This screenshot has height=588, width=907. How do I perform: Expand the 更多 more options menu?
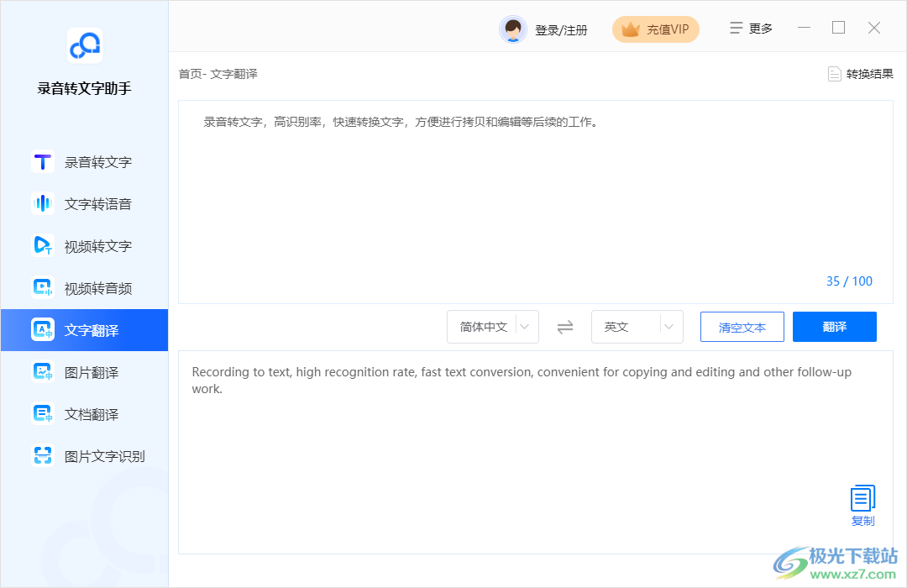click(x=750, y=27)
